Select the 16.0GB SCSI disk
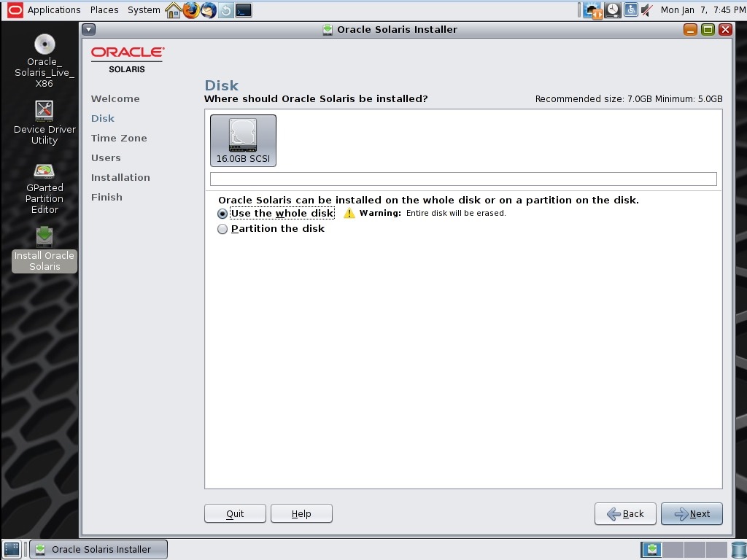 point(243,141)
